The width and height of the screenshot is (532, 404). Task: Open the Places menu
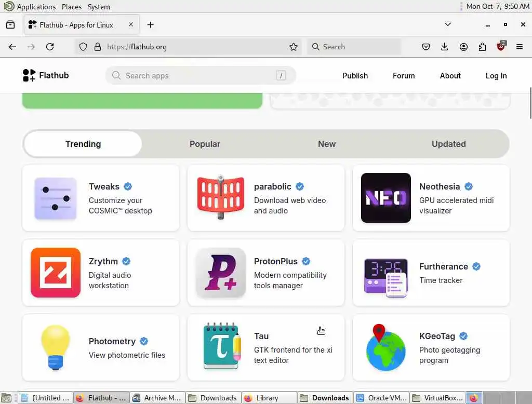(72, 7)
